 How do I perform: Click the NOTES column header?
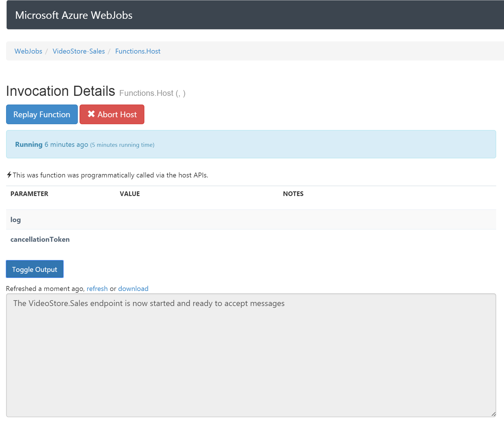click(x=293, y=194)
